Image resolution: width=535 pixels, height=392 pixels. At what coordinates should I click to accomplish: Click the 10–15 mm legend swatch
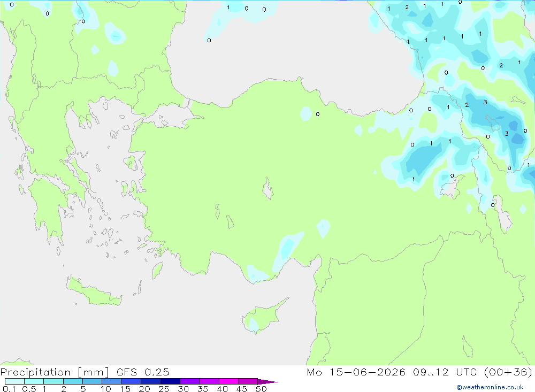coord(112,381)
